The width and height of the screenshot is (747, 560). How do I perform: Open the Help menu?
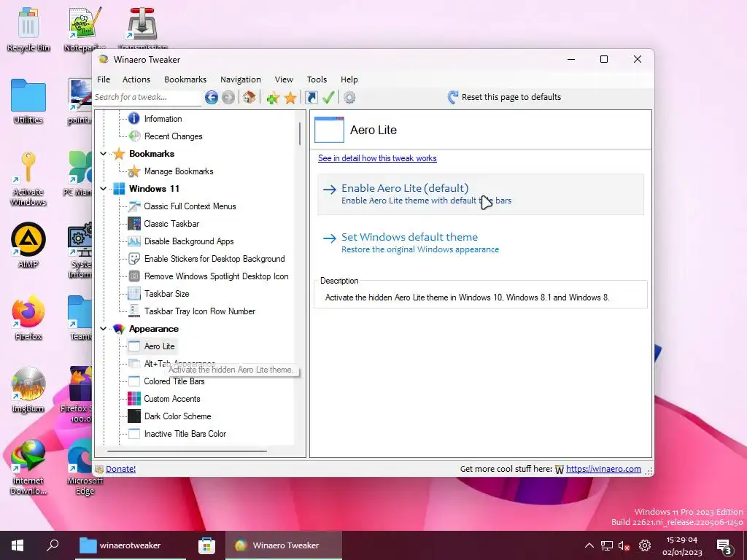tap(349, 79)
